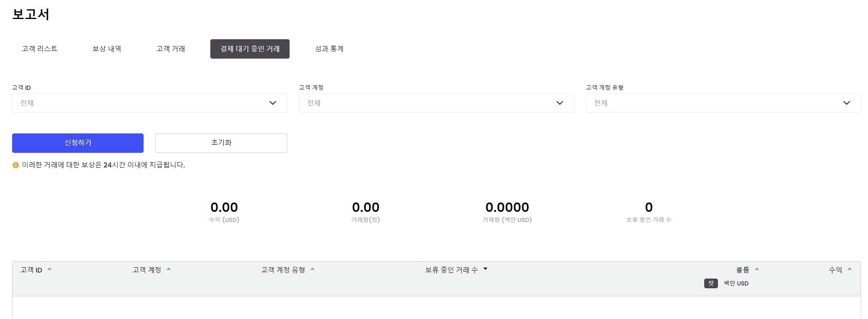Image resolution: width=868 pixels, height=319 pixels.
Task: Open the 고객 ID dropdown
Action: click(150, 103)
